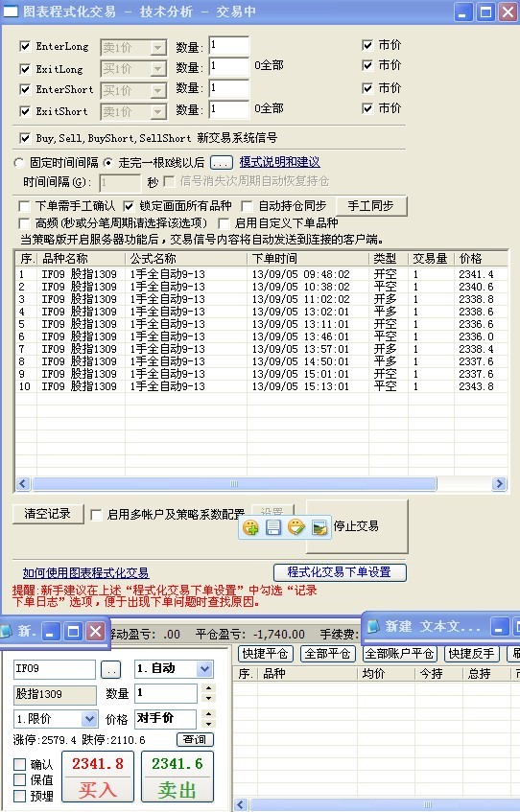Toggle 市价 checkbox in EnterLong row
Screen dimensions: 520x812
pos(367,45)
